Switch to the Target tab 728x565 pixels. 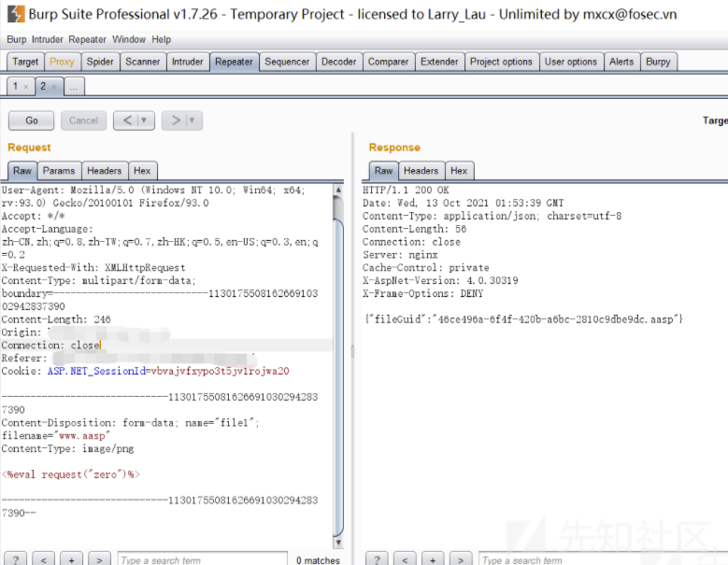click(25, 62)
